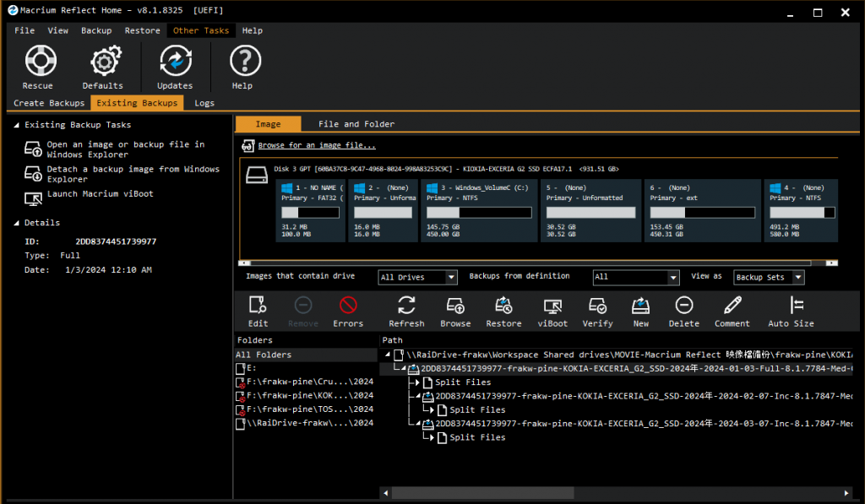Click the New backup icon
This screenshot has width=865, height=504.
[x=640, y=312]
